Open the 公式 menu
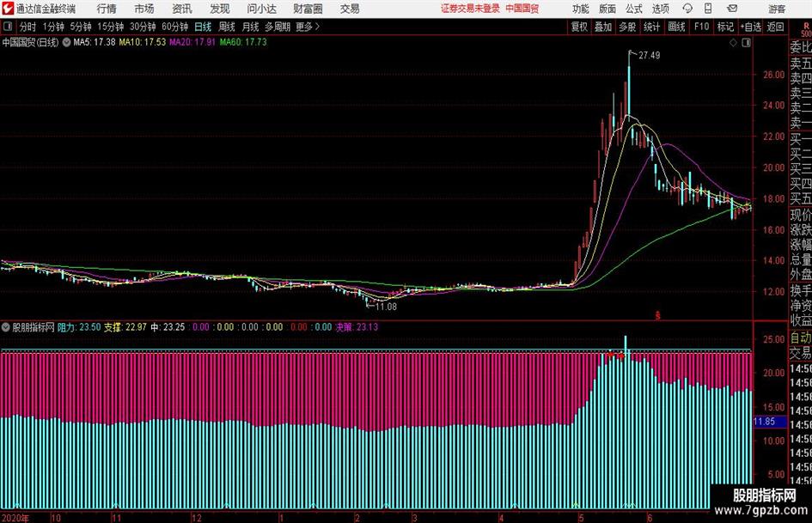 tap(633, 9)
